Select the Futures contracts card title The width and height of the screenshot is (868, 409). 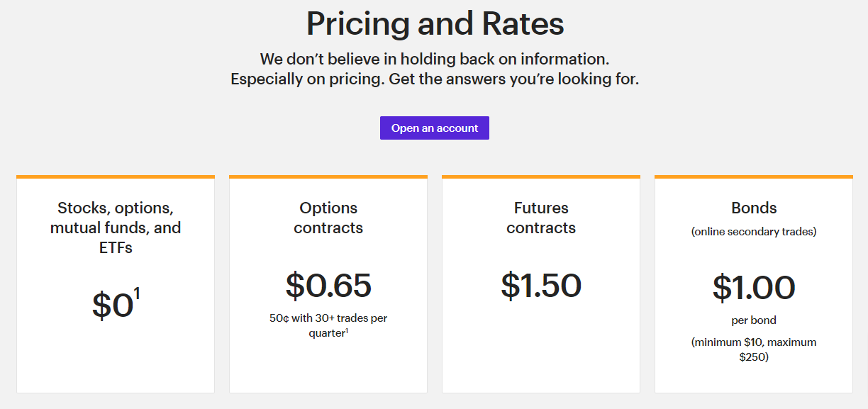[541, 218]
